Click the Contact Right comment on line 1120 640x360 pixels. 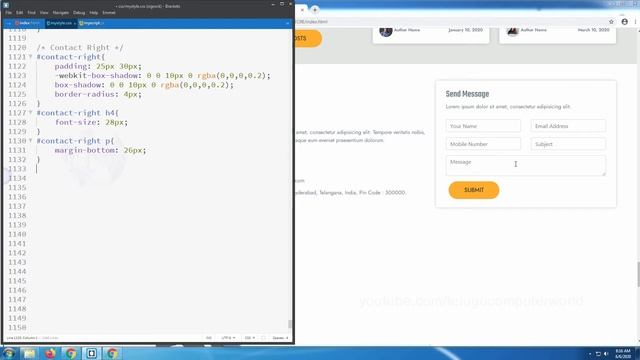coord(80,48)
